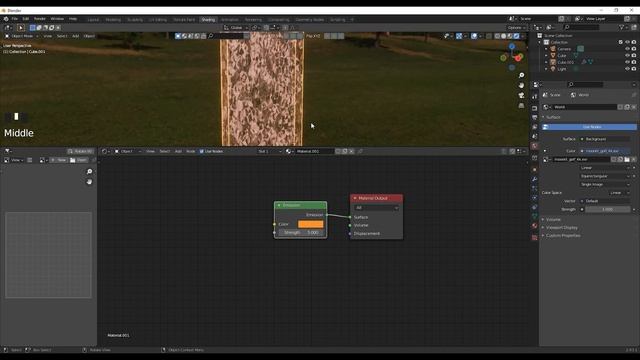Screen dimensions: 640x360
Task: Open the Object Mode dropdown
Action: 22,36
